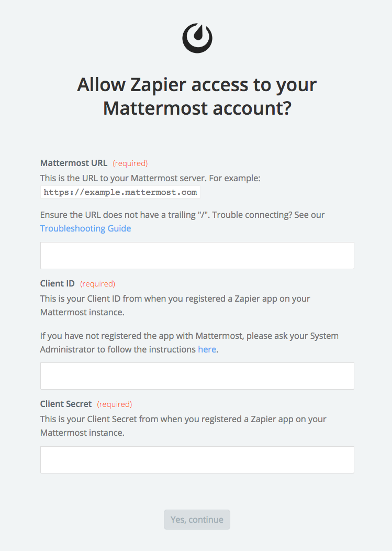Open the Troubleshooting Guide link

click(x=85, y=228)
